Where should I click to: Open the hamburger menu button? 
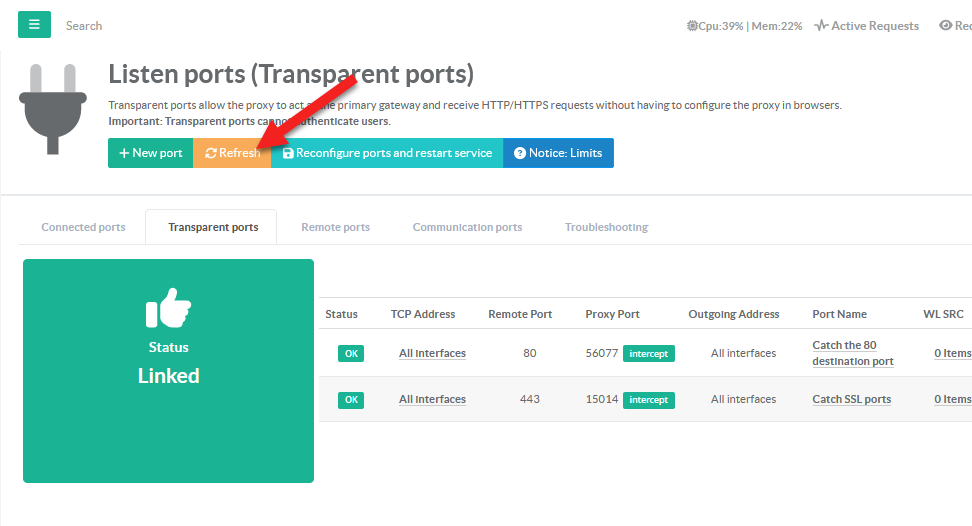click(x=34, y=25)
